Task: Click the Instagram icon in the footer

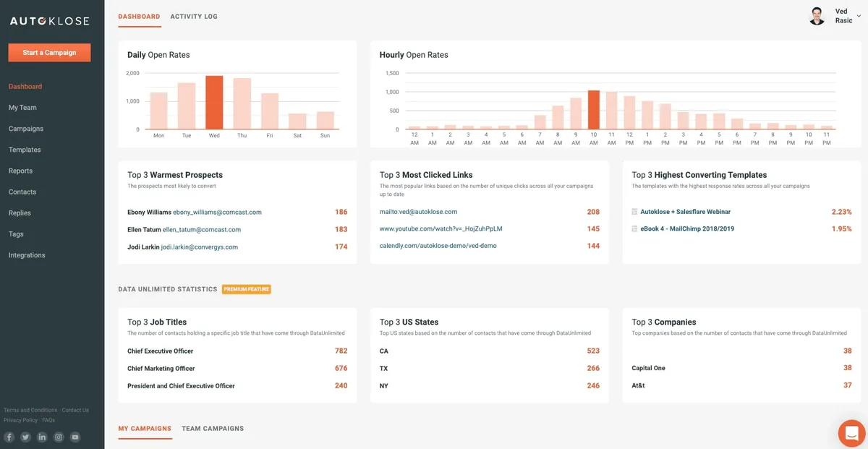Action: pyautogui.click(x=58, y=437)
